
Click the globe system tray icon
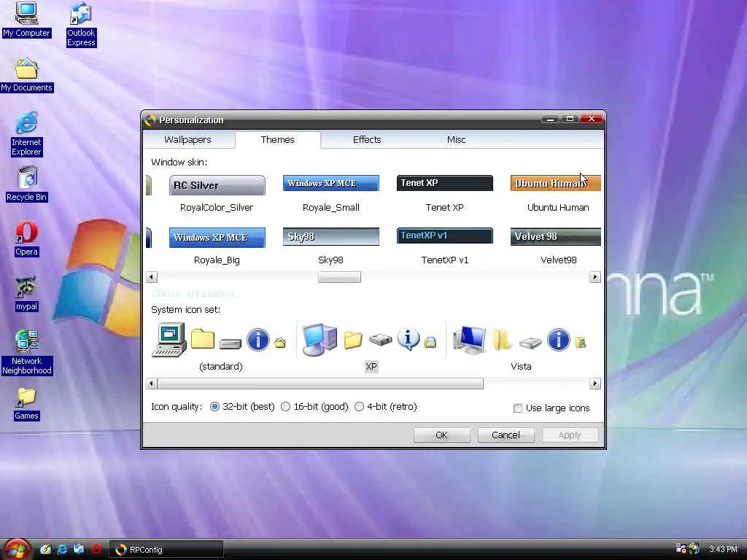pyautogui.click(x=694, y=548)
